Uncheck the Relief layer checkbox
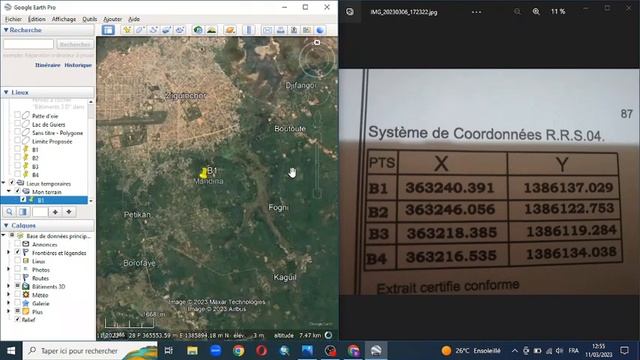This screenshot has height=360, width=640. 18,320
